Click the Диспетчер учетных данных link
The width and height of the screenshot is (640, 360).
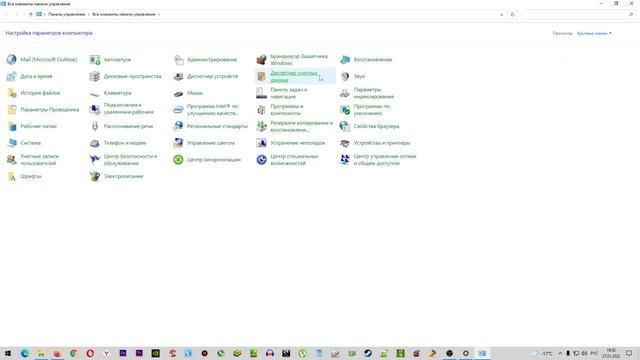coord(294,76)
